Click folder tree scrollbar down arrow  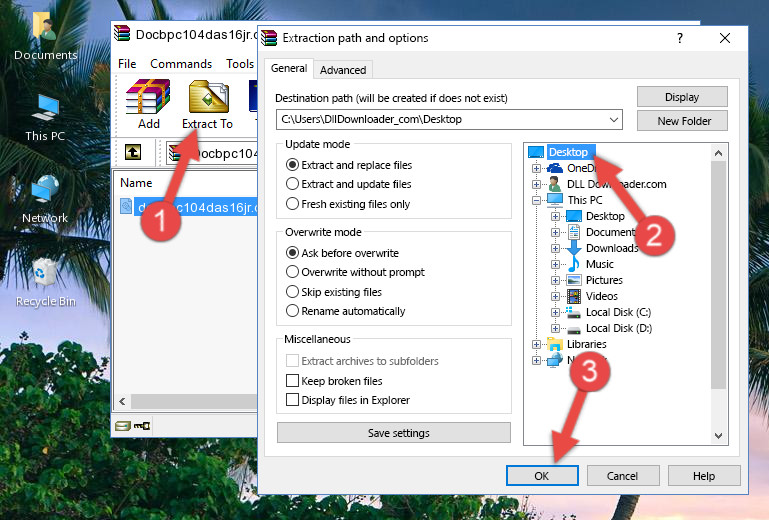(x=718, y=436)
